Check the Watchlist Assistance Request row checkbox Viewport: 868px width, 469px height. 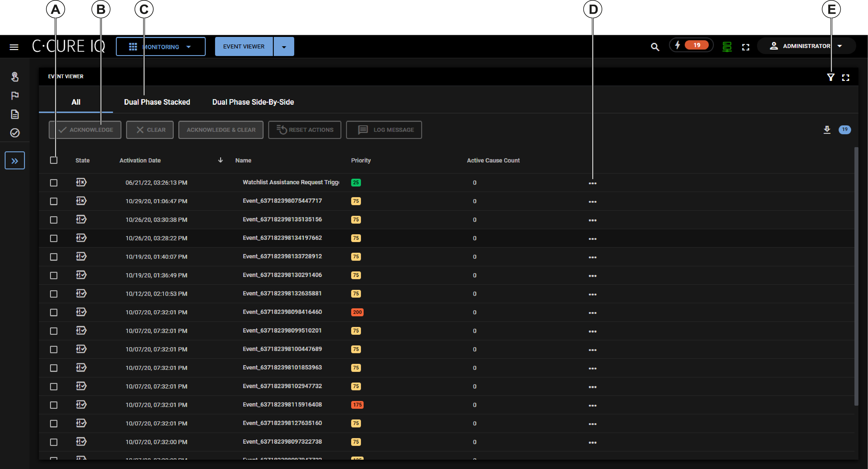54,182
